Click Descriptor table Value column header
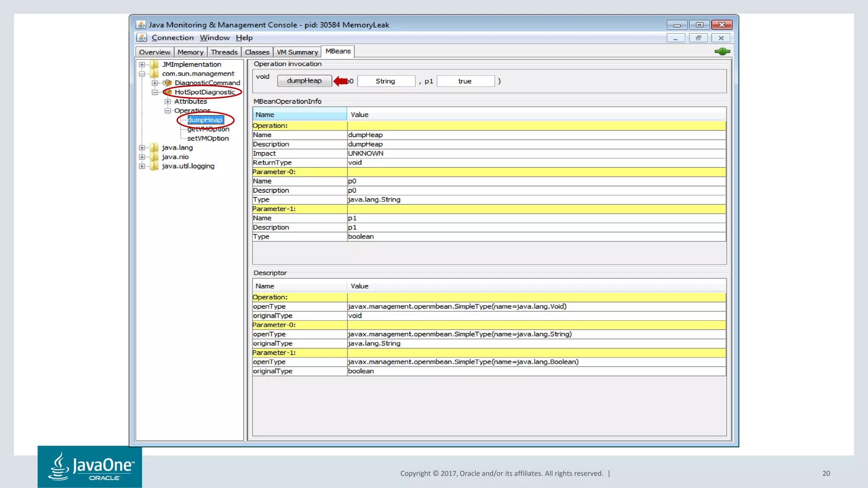 537,286
